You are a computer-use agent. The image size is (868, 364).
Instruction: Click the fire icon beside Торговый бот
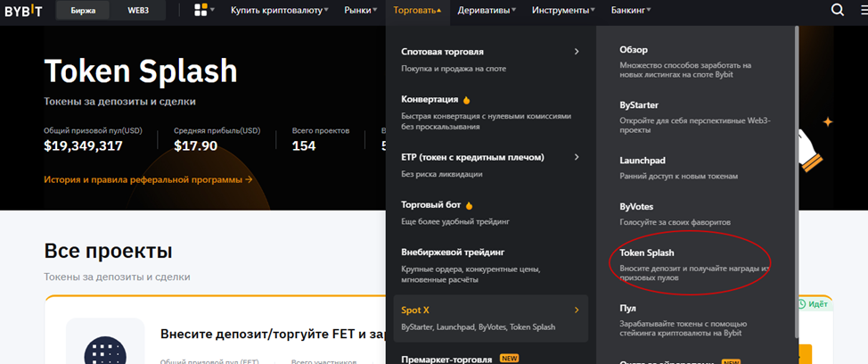470,205
